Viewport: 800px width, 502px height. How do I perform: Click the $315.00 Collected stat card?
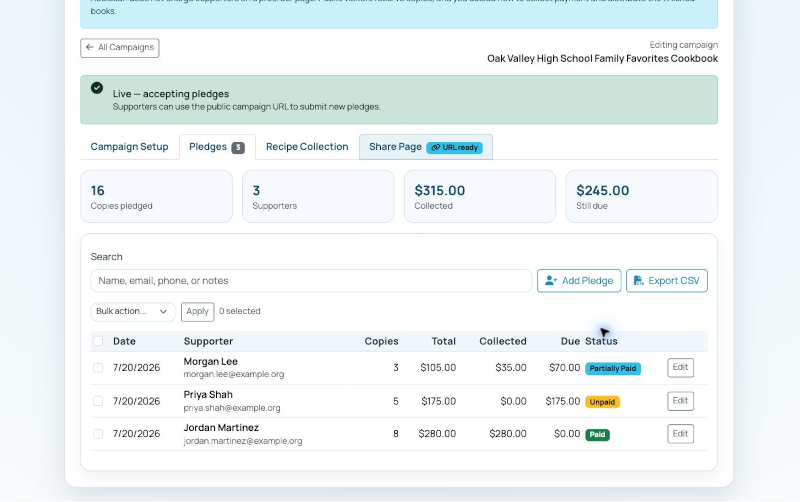(x=480, y=196)
